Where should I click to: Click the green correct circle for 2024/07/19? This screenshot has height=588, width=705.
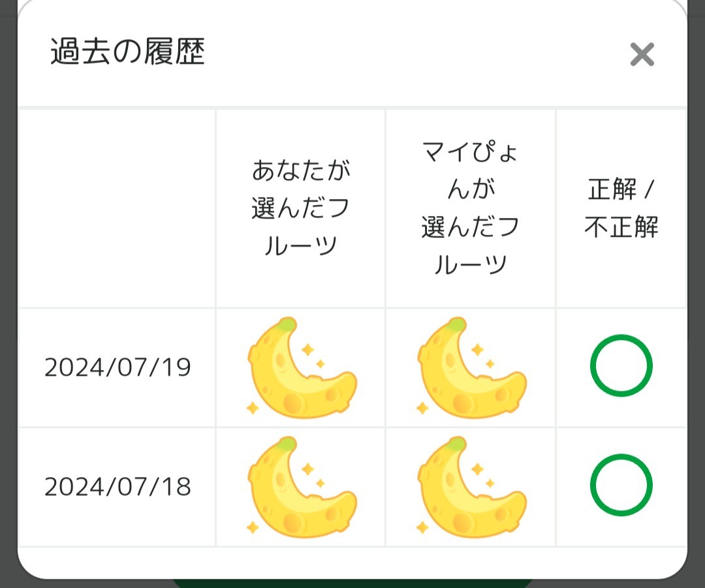pyautogui.click(x=621, y=365)
